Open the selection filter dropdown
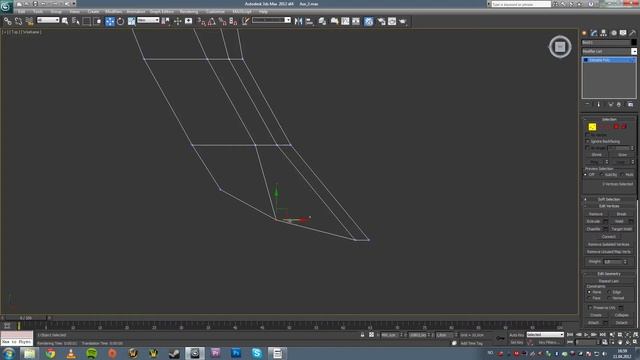 tap(48, 20)
